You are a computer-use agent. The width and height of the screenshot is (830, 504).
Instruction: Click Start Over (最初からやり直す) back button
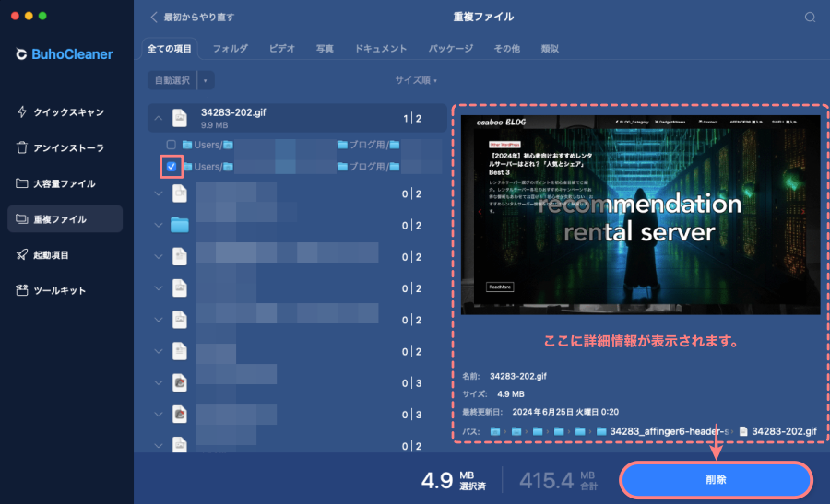pyautogui.click(x=193, y=17)
